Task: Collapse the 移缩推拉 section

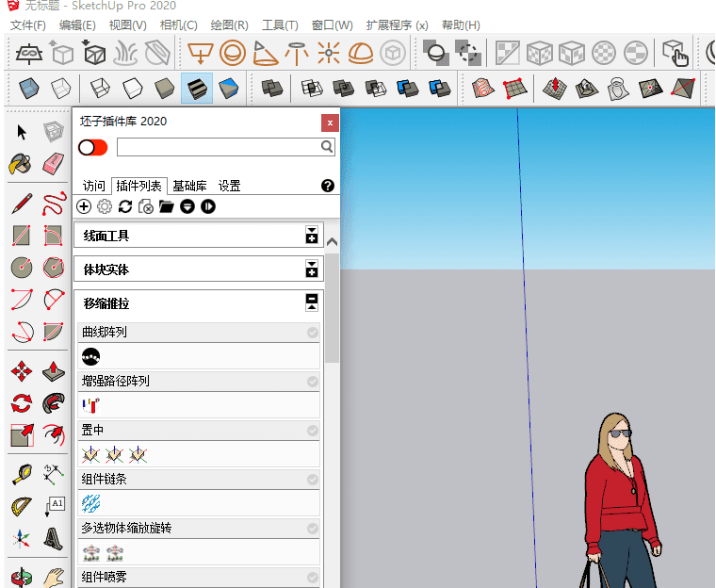Action: pos(312,302)
